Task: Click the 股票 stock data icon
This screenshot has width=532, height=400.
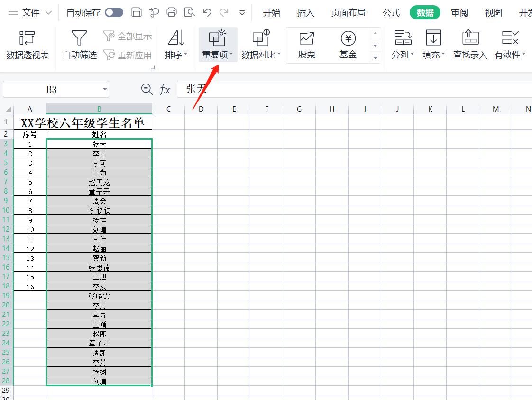Action: click(306, 44)
